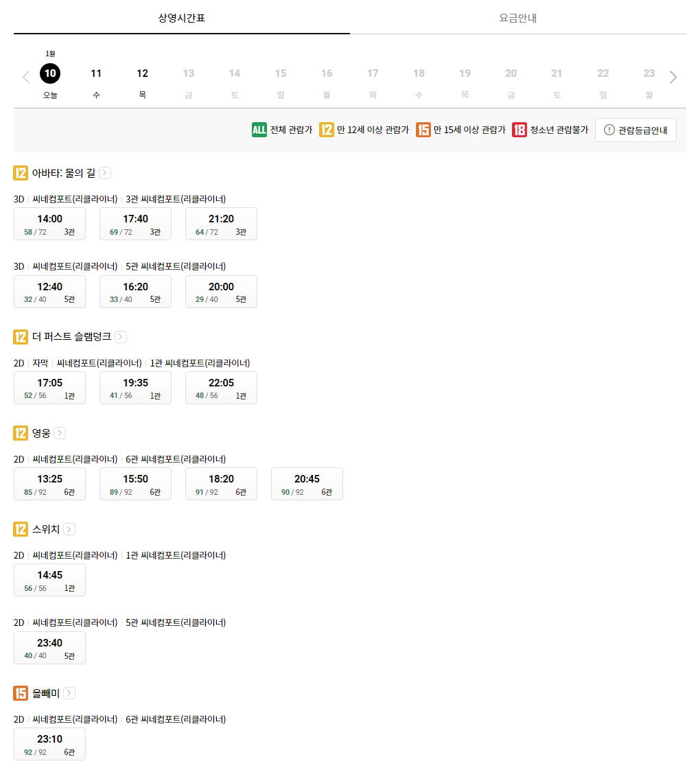Screen dimensions: 700x768
Task: Switch to the 상영시간표 tab
Action: pyautogui.click(x=182, y=18)
